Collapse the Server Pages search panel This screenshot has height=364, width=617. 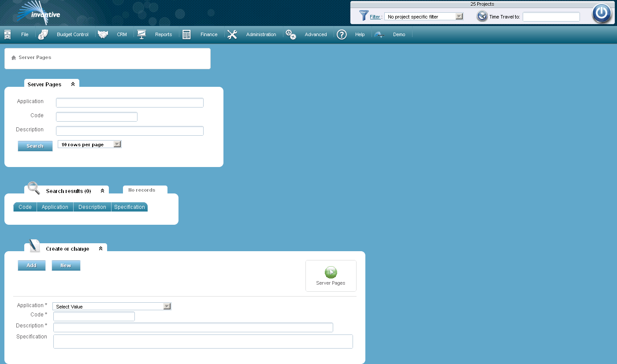pos(73,84)
